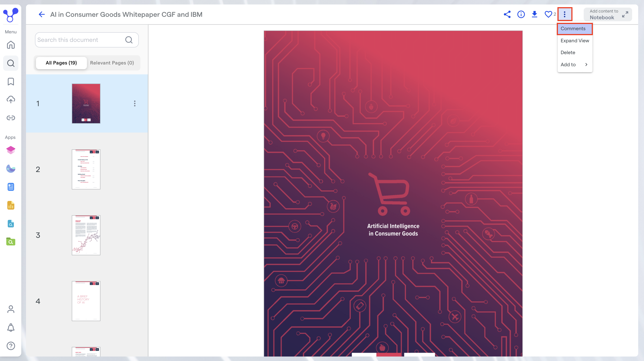Screen dimensions: 644x361
Task: Open user profile in sidebar
Action: click(11, 309)
